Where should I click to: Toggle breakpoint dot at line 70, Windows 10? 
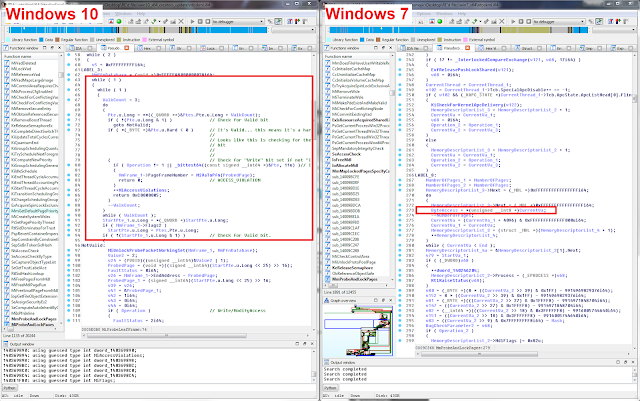click(69, 115)
